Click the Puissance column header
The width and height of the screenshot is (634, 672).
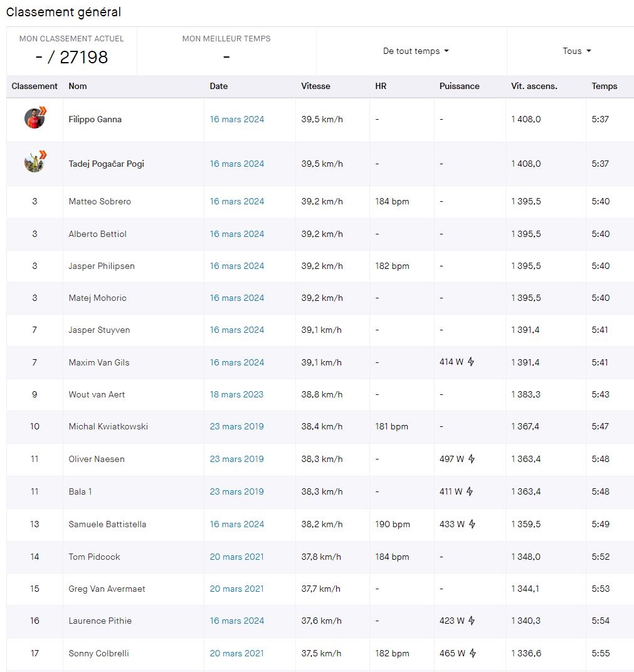tap(459, 87)
